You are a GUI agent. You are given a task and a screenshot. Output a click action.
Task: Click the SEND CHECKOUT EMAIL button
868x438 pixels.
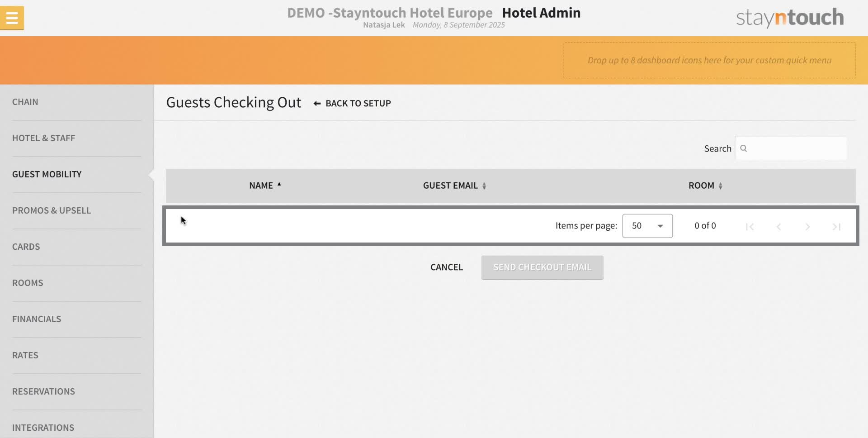pos(542,267)
